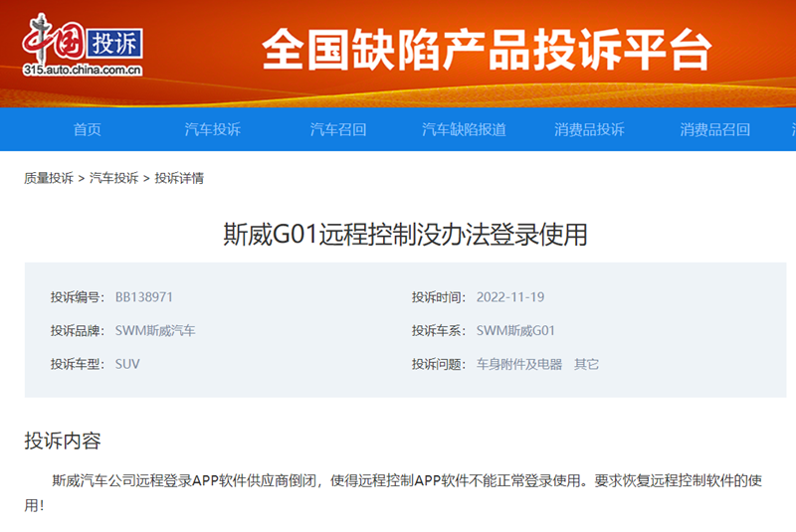Switch to 消费品投诉 in the navigation bar
Viewport: 796px width, 532px height.
point(589,129)
